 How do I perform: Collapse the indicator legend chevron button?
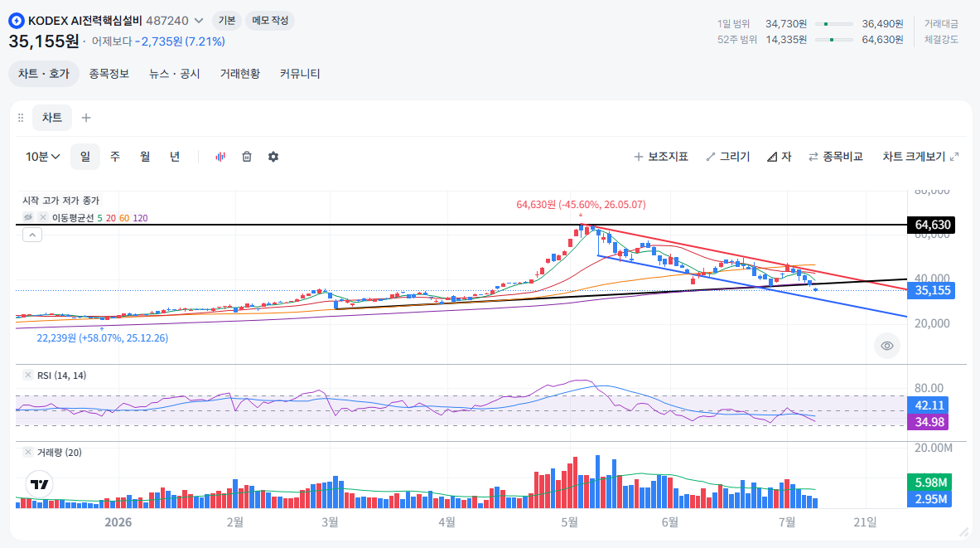(x=32, y=235)
